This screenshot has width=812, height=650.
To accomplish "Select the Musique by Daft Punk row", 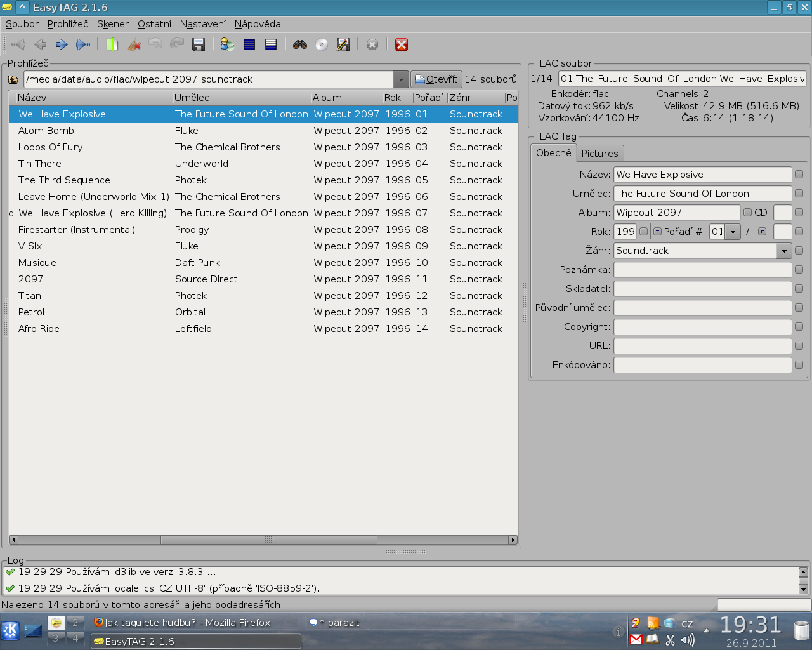I will (x=263, y=263).
